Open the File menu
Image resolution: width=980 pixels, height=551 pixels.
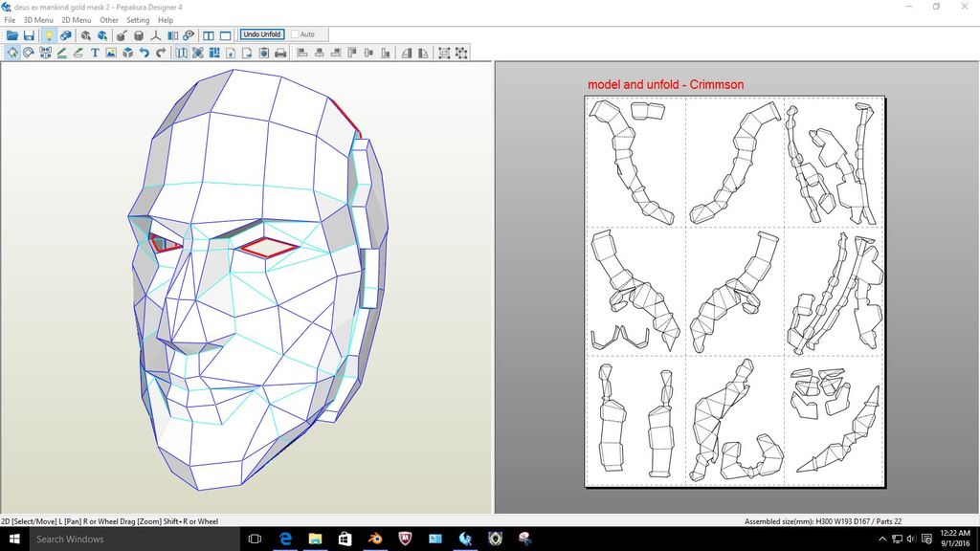[10, 20]
